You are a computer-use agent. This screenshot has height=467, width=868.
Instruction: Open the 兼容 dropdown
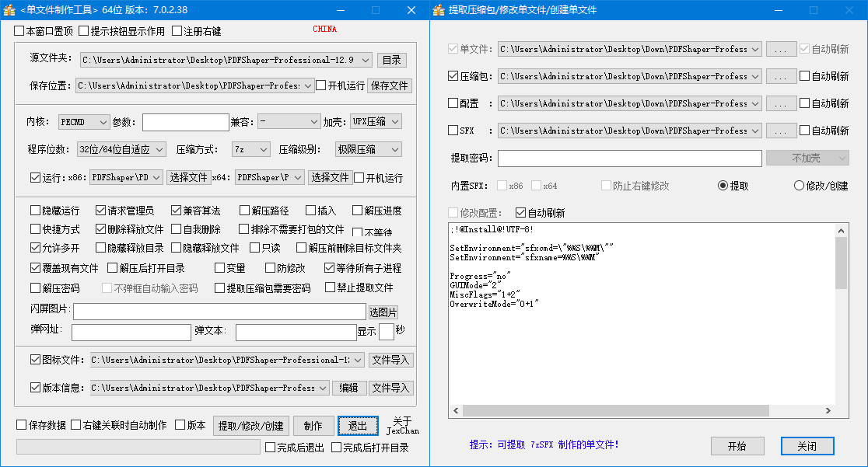314,122
